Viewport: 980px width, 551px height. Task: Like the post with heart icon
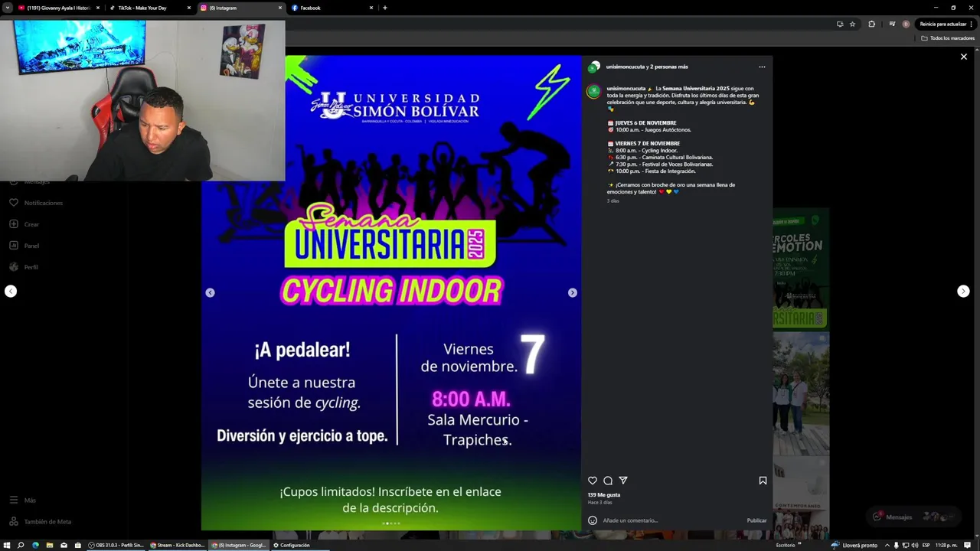point(593,481)
